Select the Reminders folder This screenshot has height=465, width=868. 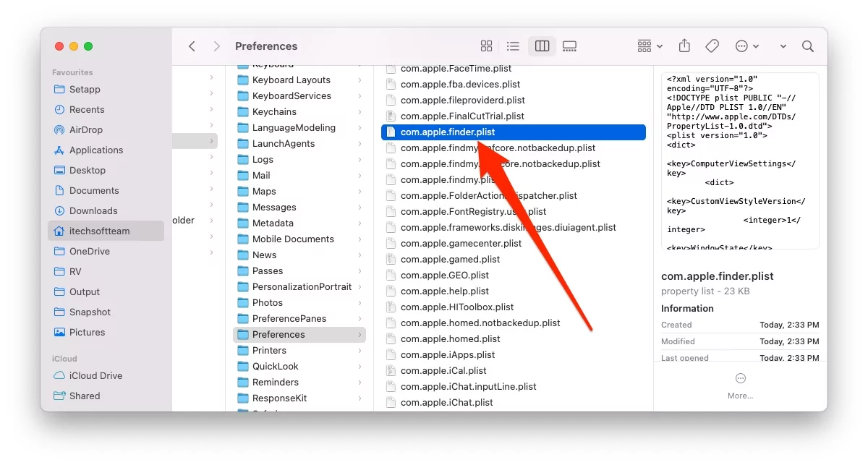299,383
